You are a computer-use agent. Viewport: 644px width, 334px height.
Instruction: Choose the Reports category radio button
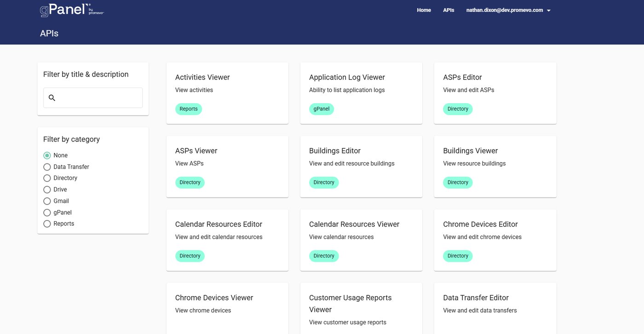tap(47, 223)
